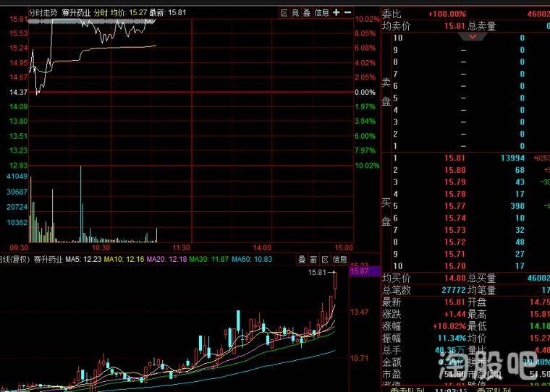Image resolution: width=550 pixels, height=392 pixels.
Task: Click buy level 2 price 15.80
Action: 454,170
